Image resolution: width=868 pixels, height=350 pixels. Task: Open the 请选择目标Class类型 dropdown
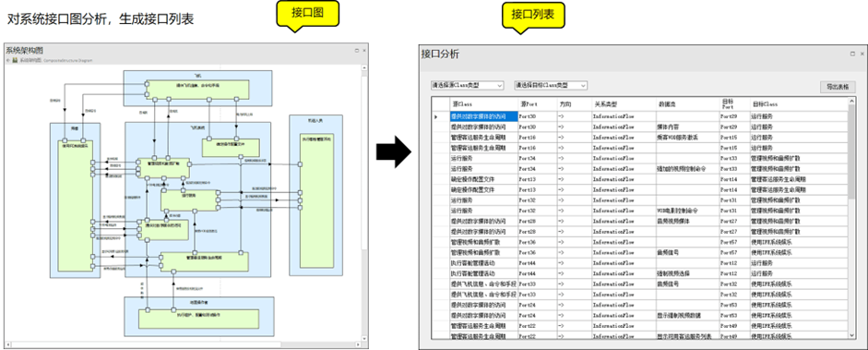click(x=551, y=85)
